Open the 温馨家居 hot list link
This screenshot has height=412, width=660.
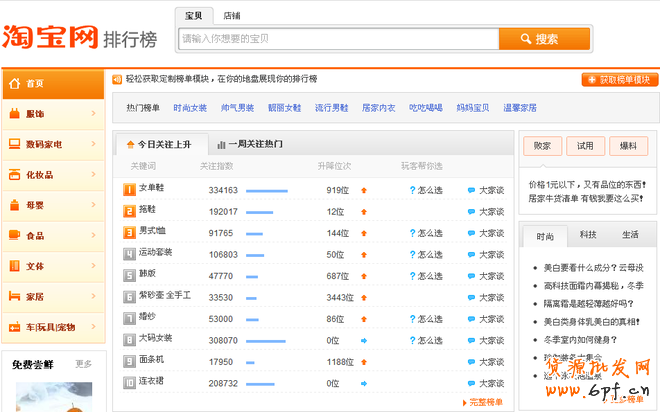(x=520, y=108)
